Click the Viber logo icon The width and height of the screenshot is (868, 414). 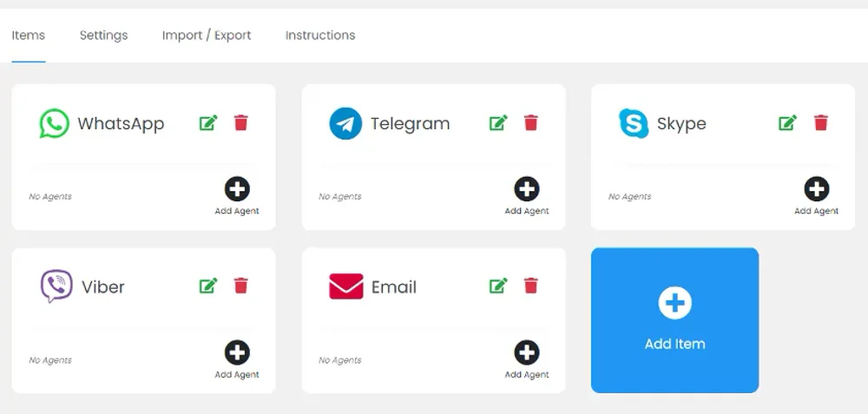point(56,286)
